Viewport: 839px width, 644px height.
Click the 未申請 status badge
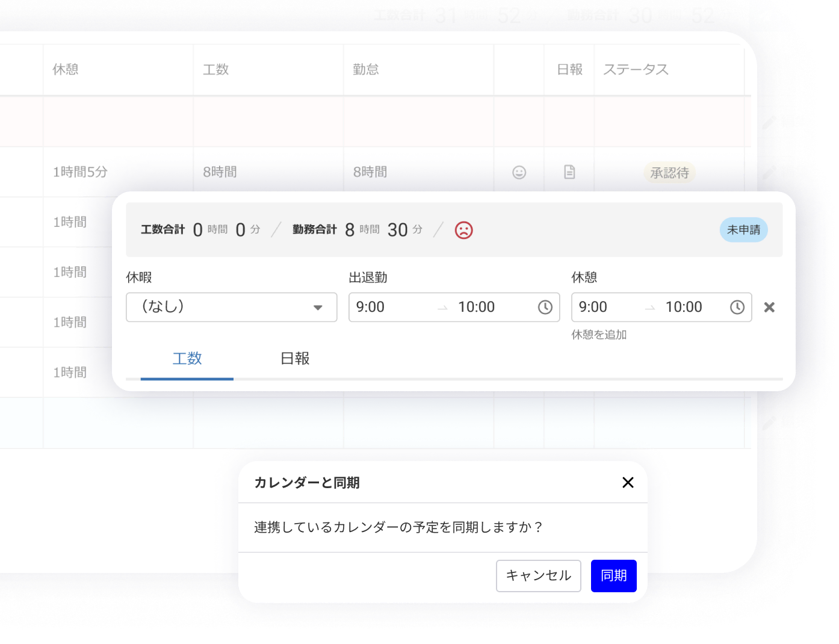(x=743, y=230)
